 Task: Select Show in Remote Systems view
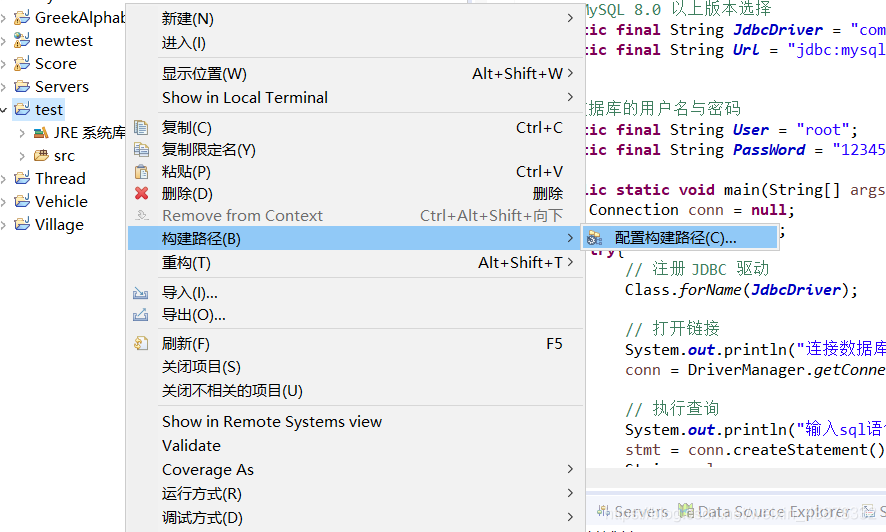[355, 422]
